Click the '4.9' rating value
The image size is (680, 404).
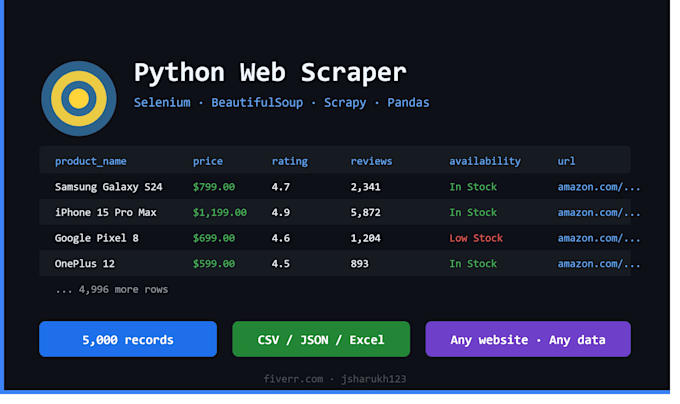pyautogui.click(x=281, y=212)
